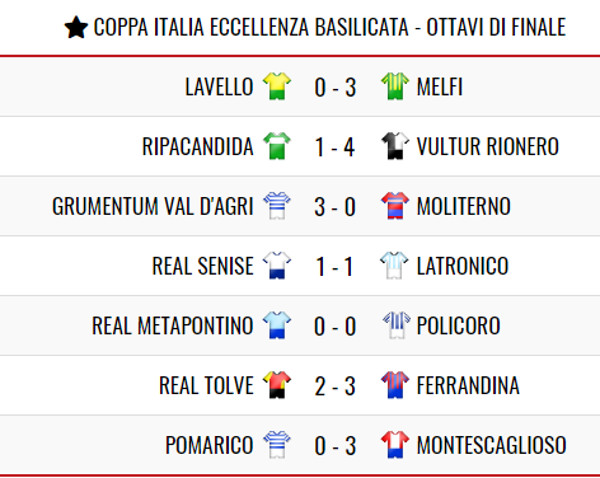Open the Ferrandina team link
Screen dimensions: 600x478
tap(468, 385)
